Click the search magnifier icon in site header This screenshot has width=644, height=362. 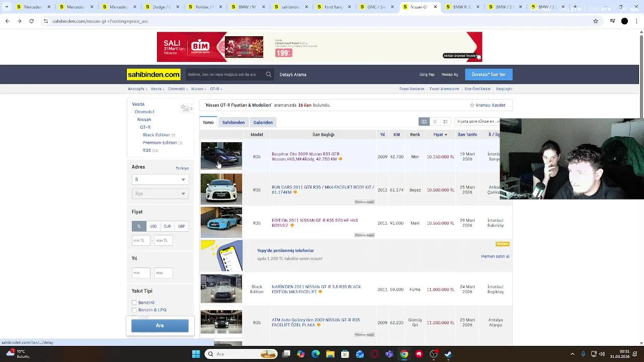click(269, 74)
